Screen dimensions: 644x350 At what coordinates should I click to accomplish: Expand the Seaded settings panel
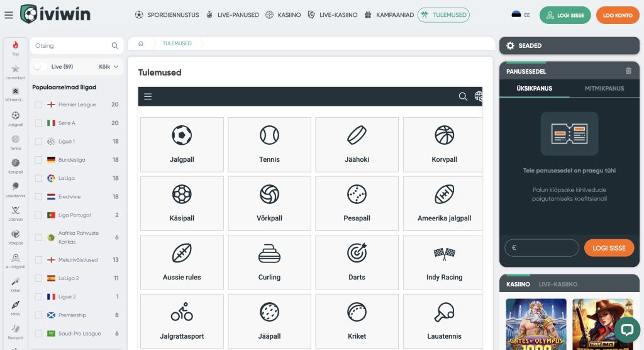coord(569,45)
